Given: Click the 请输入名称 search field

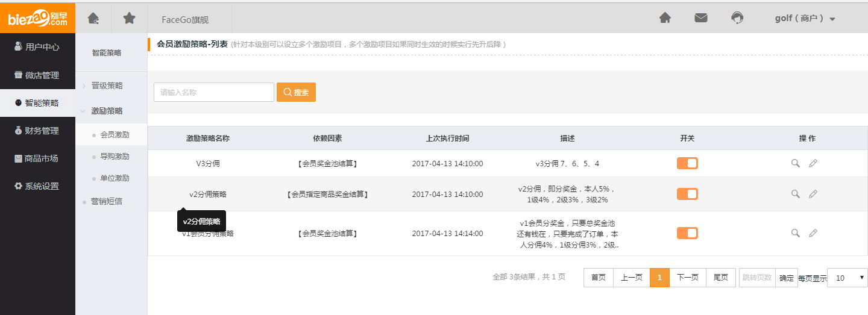Looking at the screenshot, I should click(x=214, y=92).
